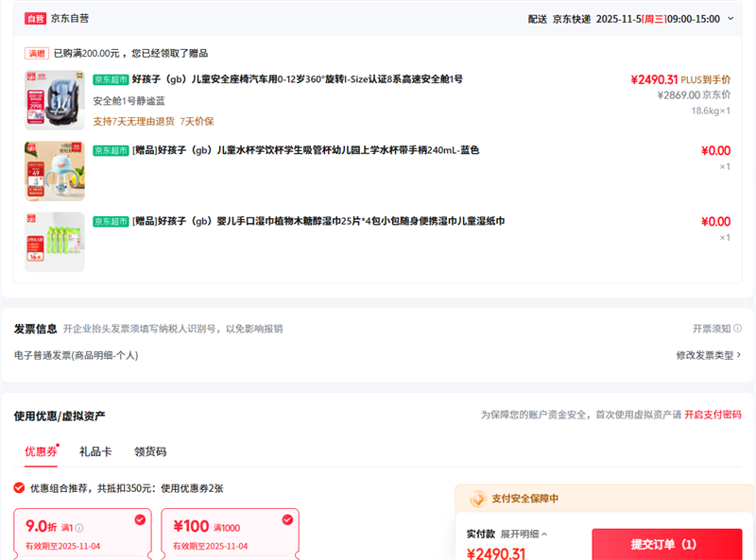Screen dimensions: 756x560
Task: Click the 京东超市 tag on the water cup gift
Action: (111, 149)
